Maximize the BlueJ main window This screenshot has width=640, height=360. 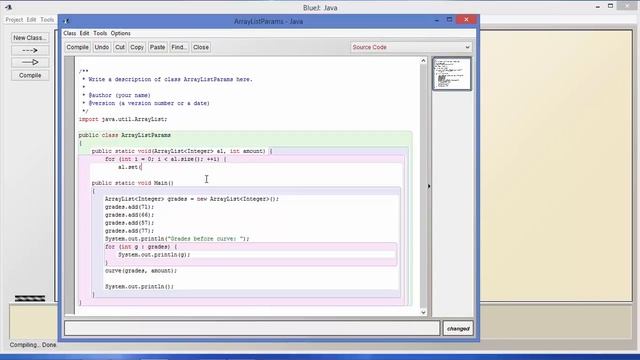click(x=611, y=6)
